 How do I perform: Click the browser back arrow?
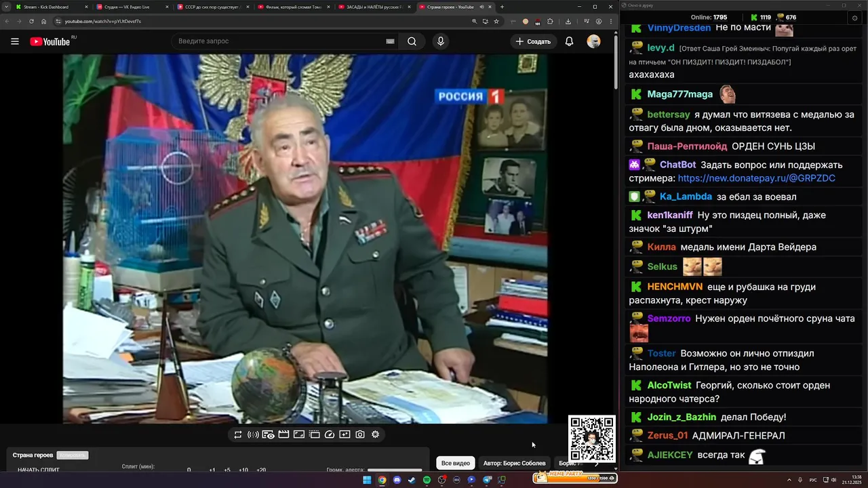pos(6,21)
